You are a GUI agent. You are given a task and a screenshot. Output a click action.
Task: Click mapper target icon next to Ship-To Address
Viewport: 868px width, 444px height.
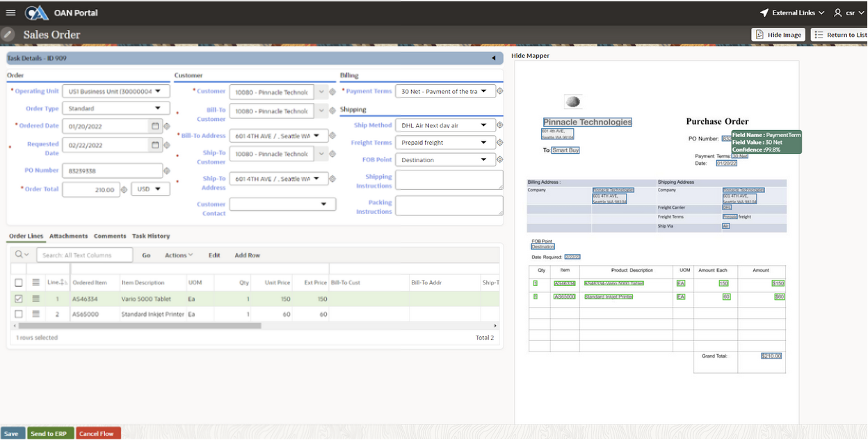click(332, 179)
